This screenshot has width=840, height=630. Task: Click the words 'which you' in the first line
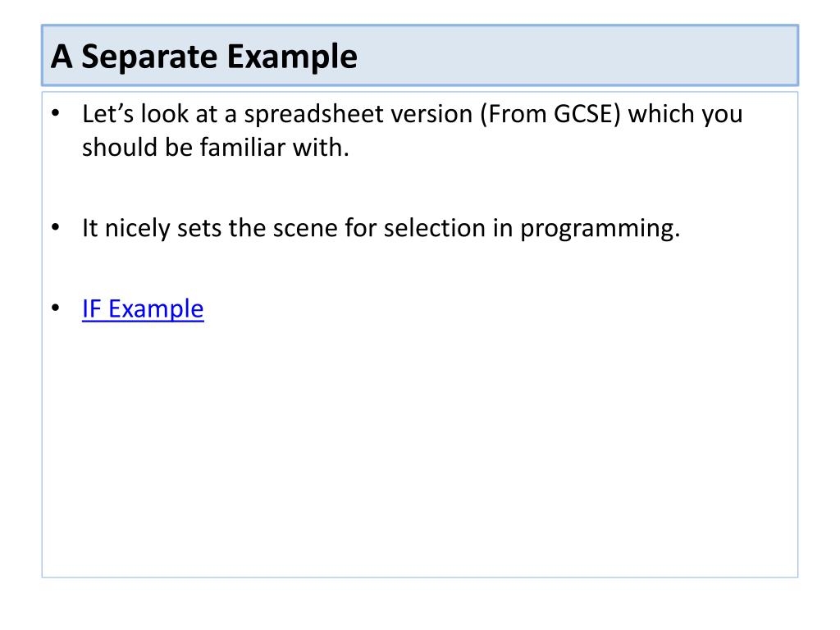pos(685,115)
